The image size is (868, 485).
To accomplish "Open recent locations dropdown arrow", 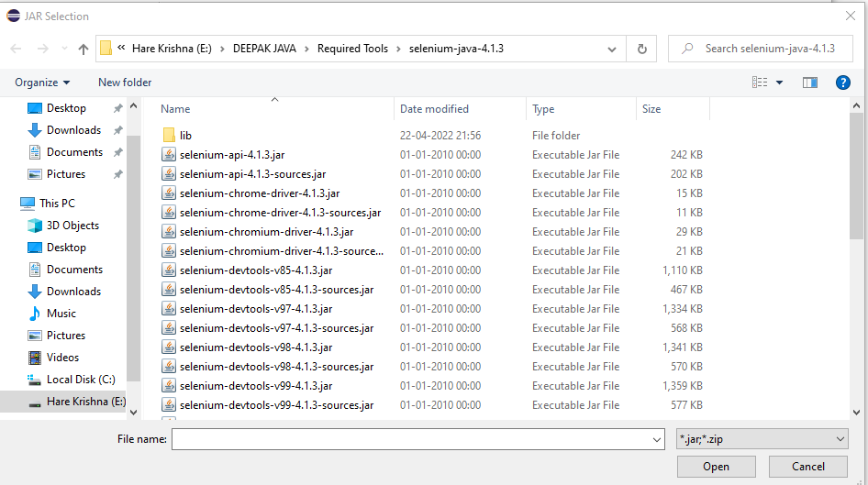I will [x=64, y=49].
